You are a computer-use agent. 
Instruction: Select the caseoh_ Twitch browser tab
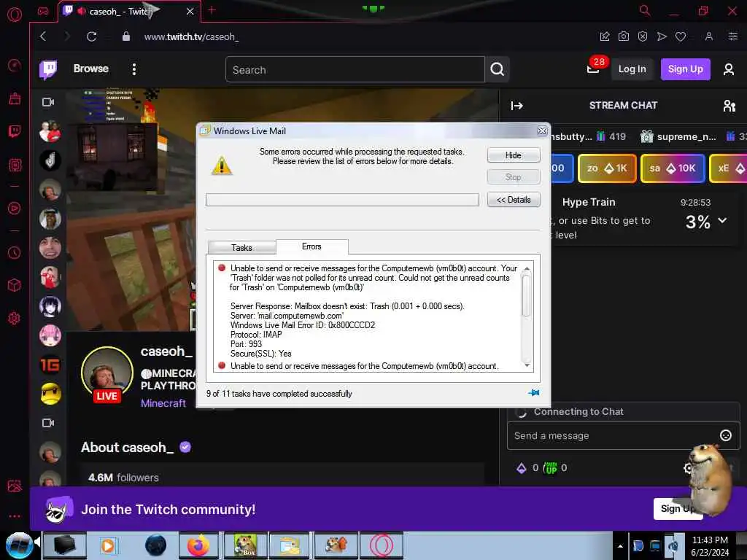pos(129,12)
